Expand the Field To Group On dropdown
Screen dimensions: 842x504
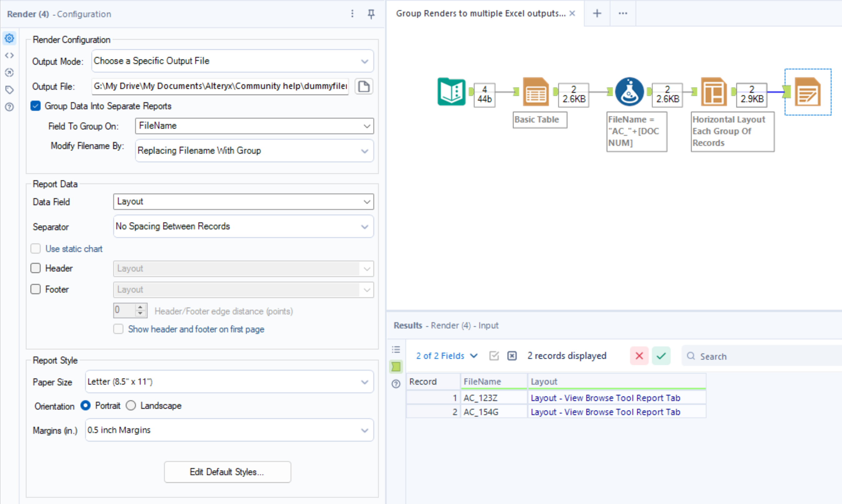coord(254,126)
